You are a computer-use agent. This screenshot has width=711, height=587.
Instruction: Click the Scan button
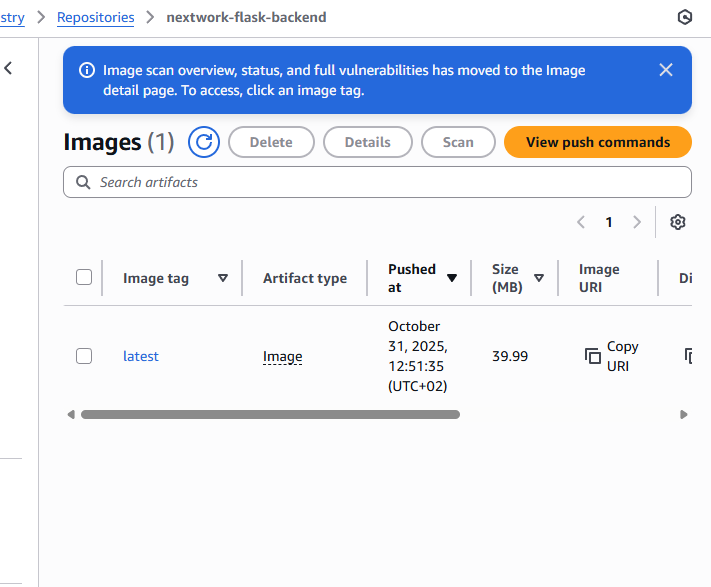point(458,142)
